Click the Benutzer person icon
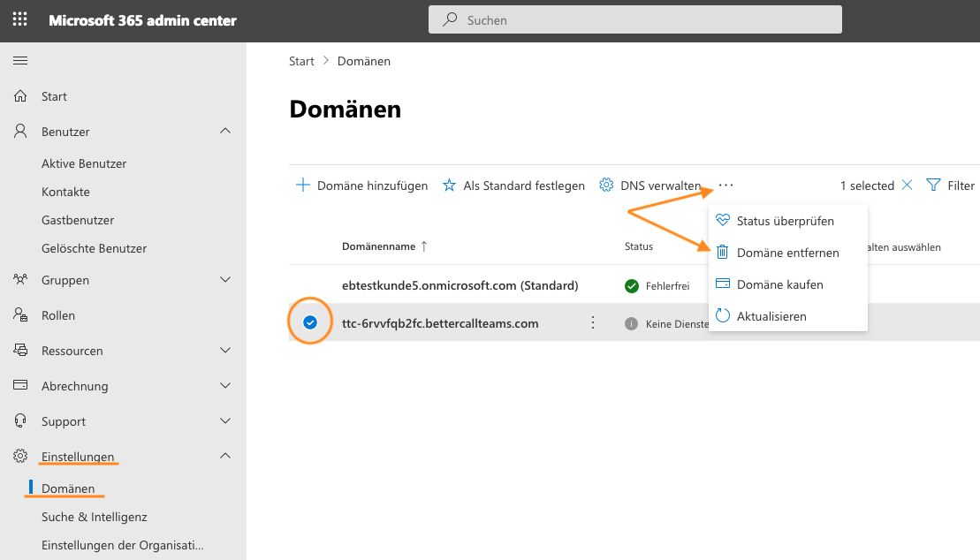This screenshot has width=980, height=560. point(20,132)
